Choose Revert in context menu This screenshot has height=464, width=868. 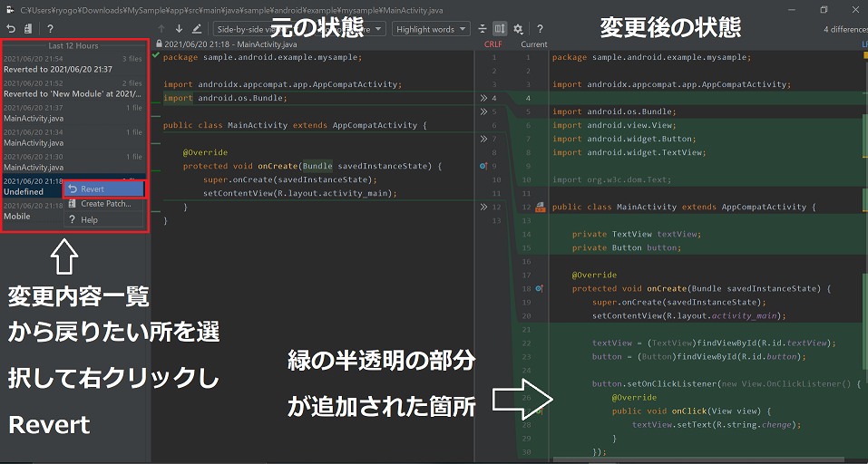(x=103, y=189)
